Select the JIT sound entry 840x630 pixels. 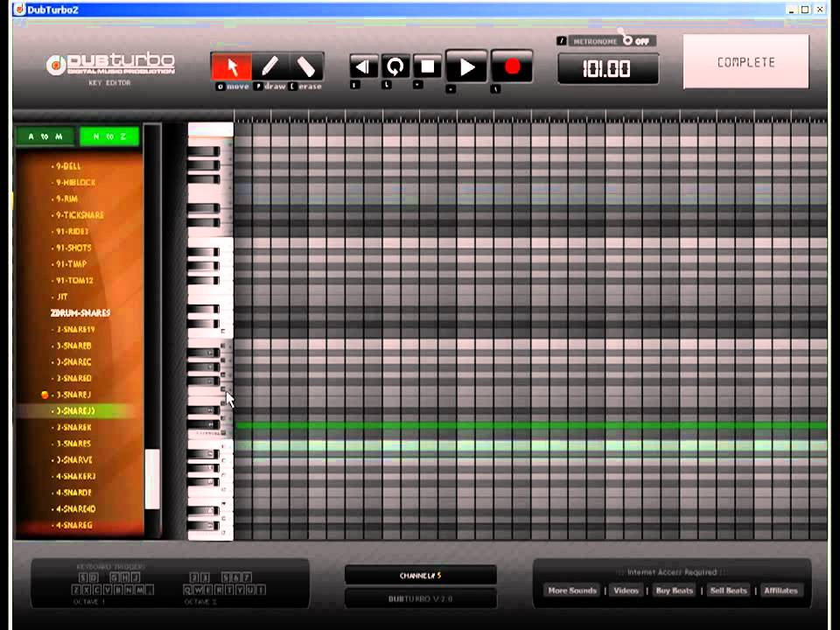[62, 297]
